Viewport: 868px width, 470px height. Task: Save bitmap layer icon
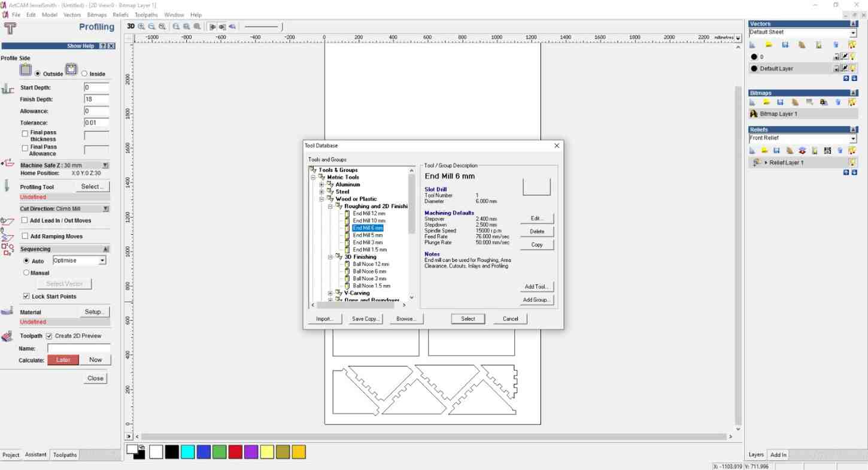781,102
